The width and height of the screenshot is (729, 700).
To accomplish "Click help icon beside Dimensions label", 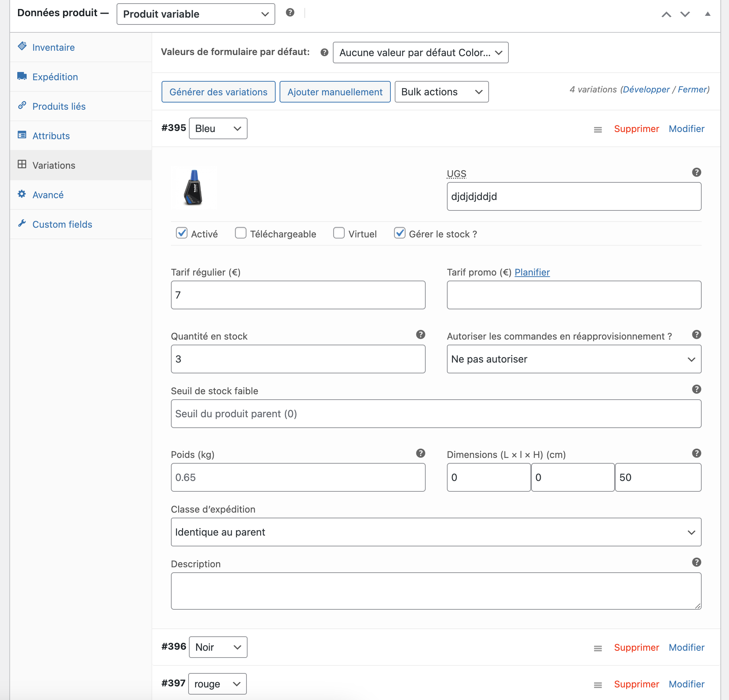I will point(696,453).
